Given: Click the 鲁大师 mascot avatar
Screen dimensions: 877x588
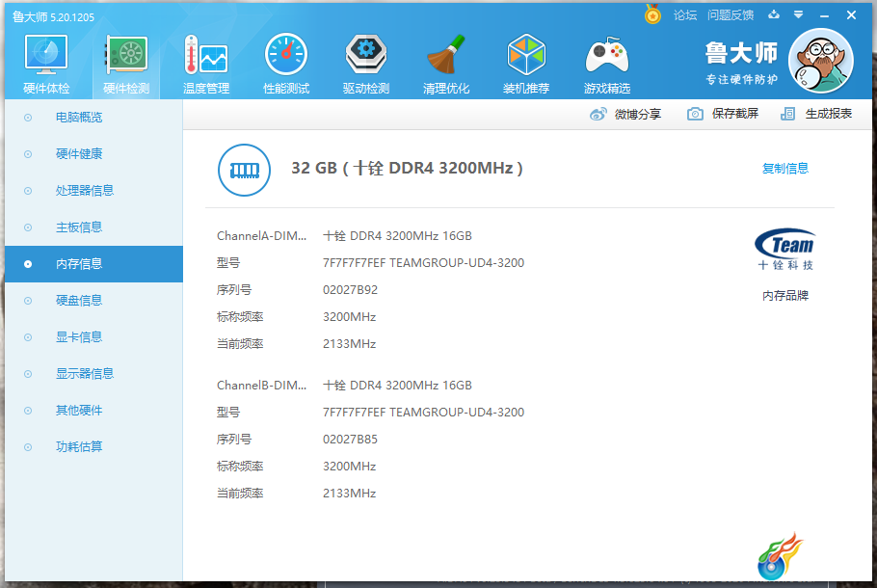Looking at the screenshot, I should [x=820, y=61].
